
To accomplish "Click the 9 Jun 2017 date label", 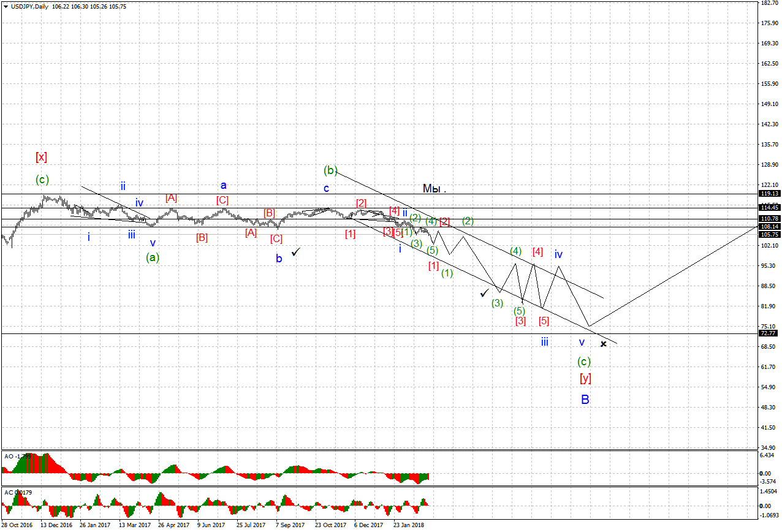I will (x=211, y=525).
